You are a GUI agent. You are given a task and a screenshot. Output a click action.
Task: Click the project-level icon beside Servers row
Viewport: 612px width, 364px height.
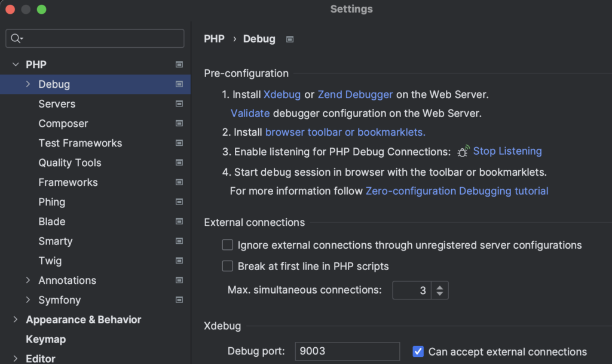coord(179,103)
